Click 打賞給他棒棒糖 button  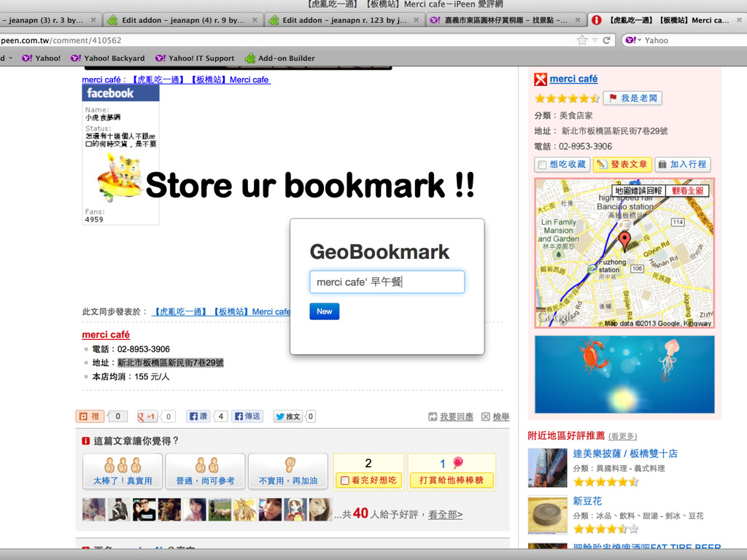[x=451, y=480]
